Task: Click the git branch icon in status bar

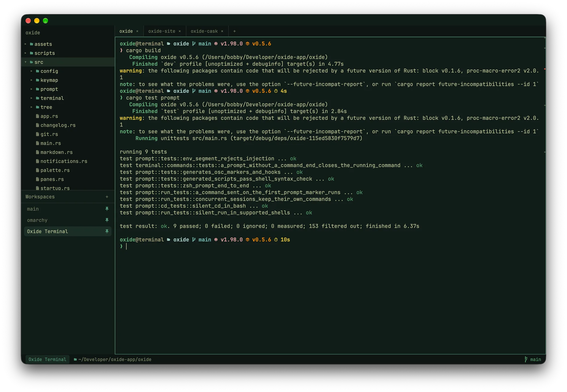Action: coord(526,359)
